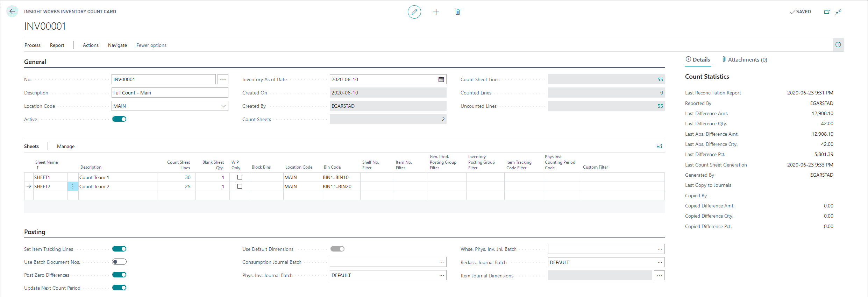Toggle Update Next Count Period

coord(119,288)
